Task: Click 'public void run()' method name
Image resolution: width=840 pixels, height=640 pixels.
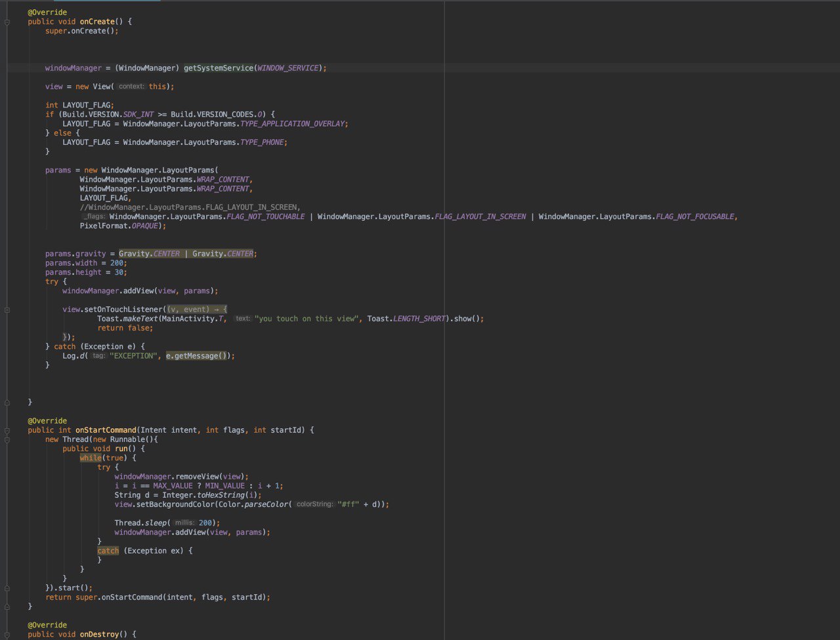Action: [x=121, y=449]
